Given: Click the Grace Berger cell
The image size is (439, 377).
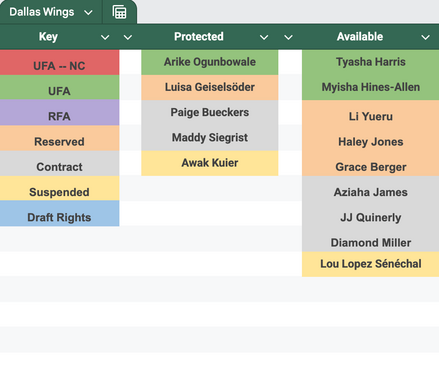Looking at the screenshot, I should [370, 163].
